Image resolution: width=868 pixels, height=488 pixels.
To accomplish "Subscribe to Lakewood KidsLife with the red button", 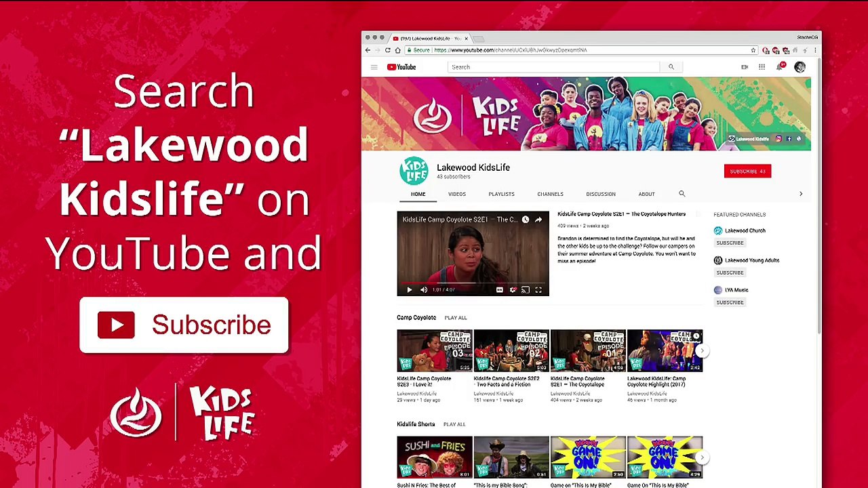I will click(x=747, y=171).
